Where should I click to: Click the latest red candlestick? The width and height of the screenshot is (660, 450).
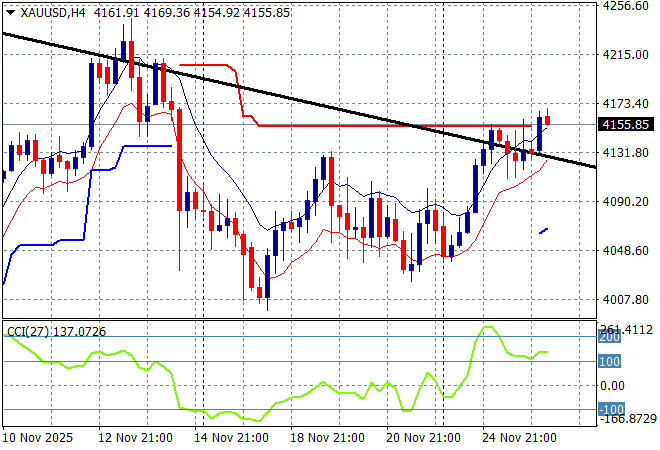[548, 120]
